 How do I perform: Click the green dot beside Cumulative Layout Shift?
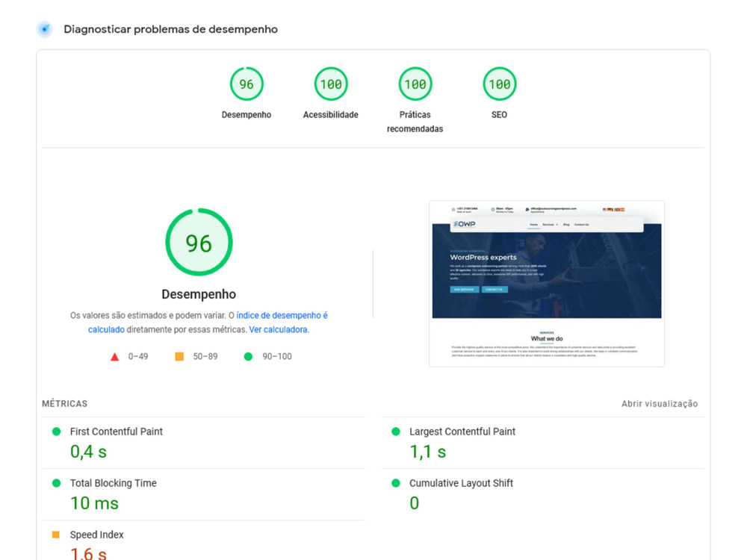click(395, 483)
